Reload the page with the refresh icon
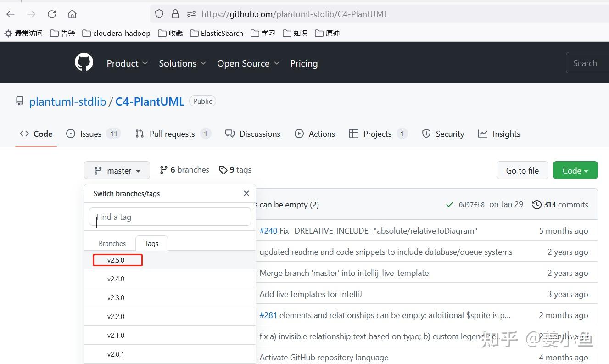The width and height of the screenshot is (609, 364). point(52,14)
